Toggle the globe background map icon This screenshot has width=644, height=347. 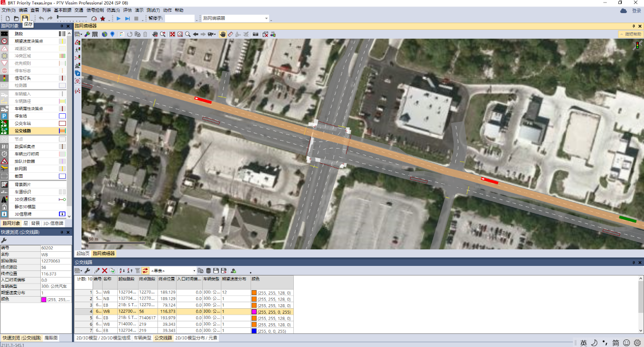point(105,34)
